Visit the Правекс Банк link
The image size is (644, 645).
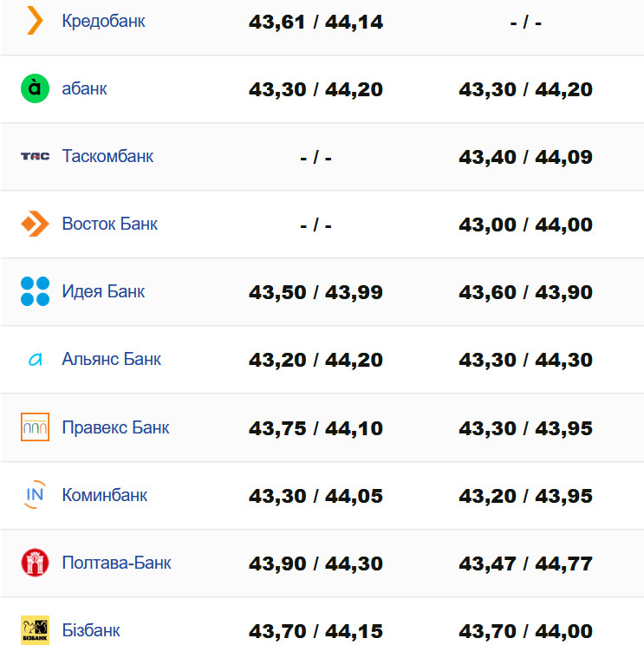click(115, 427)
